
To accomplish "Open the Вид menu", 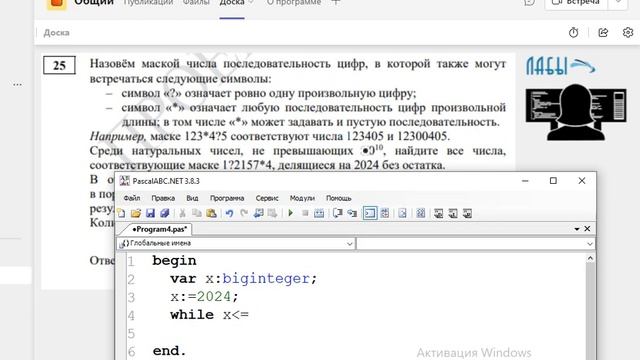I will click(x=192, y=198).
